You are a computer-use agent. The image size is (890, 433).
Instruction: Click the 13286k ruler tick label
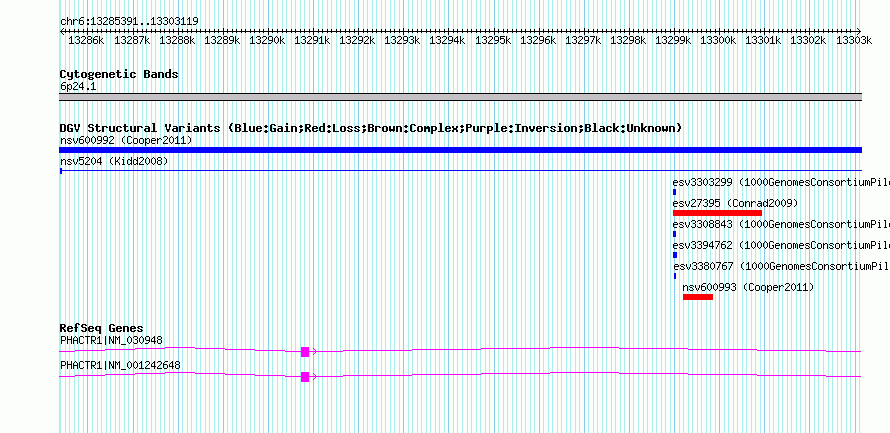point(86,41)
